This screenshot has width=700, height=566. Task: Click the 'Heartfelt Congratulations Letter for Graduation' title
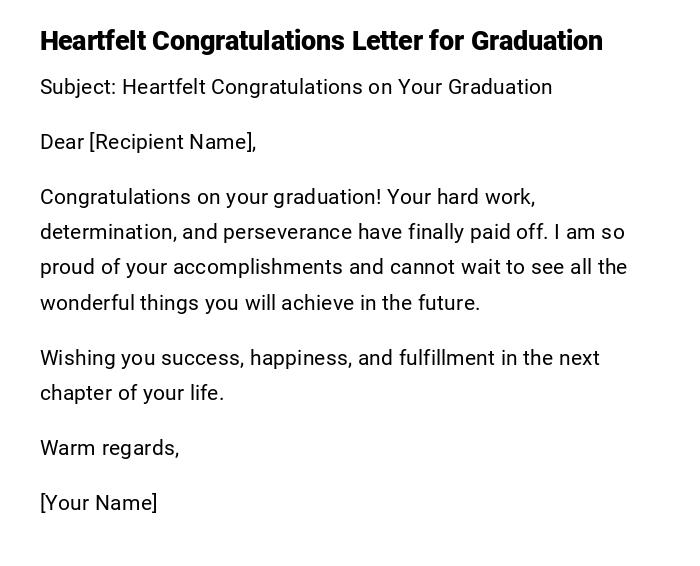321,41
